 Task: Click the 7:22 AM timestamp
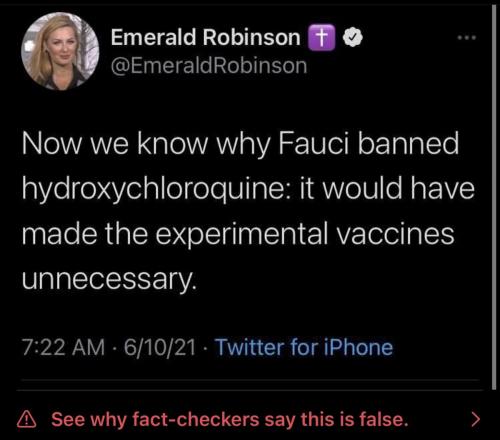click(x=64, y=347)
